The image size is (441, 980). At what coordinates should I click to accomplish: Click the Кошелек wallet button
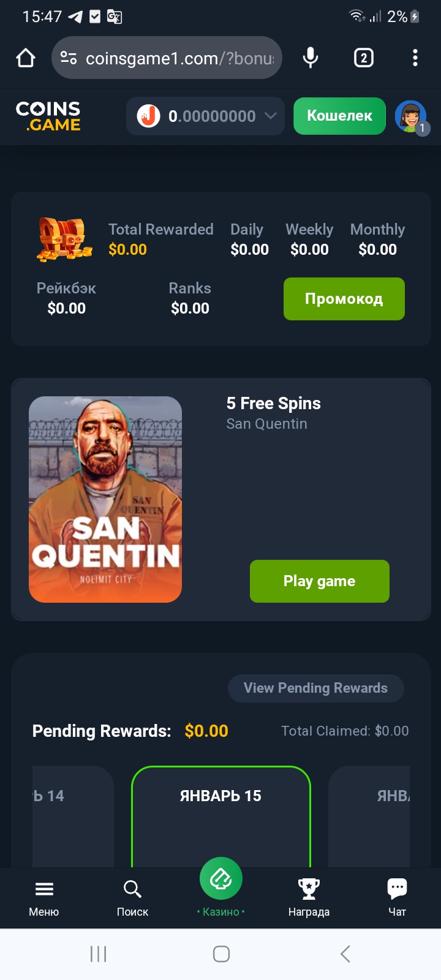(339, 116)
